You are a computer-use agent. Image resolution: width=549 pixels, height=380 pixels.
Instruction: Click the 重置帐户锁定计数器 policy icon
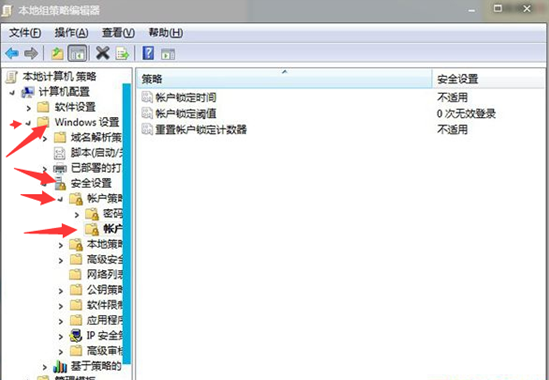point(147,129)
